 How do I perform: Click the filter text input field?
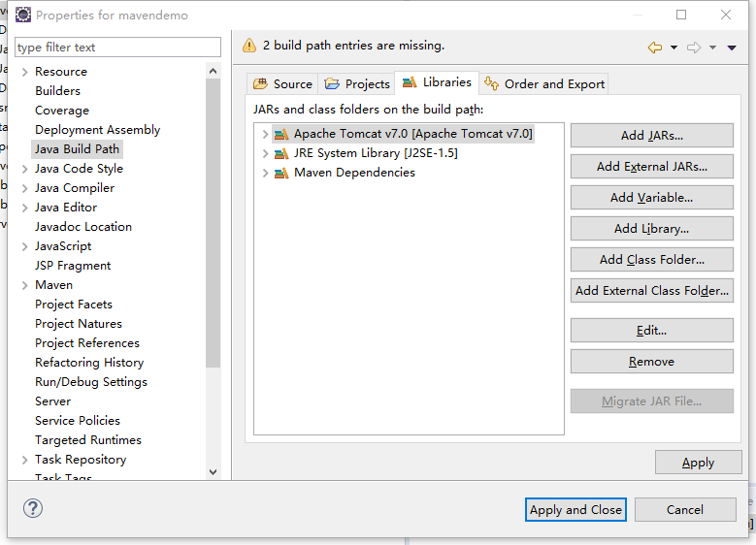117,48
